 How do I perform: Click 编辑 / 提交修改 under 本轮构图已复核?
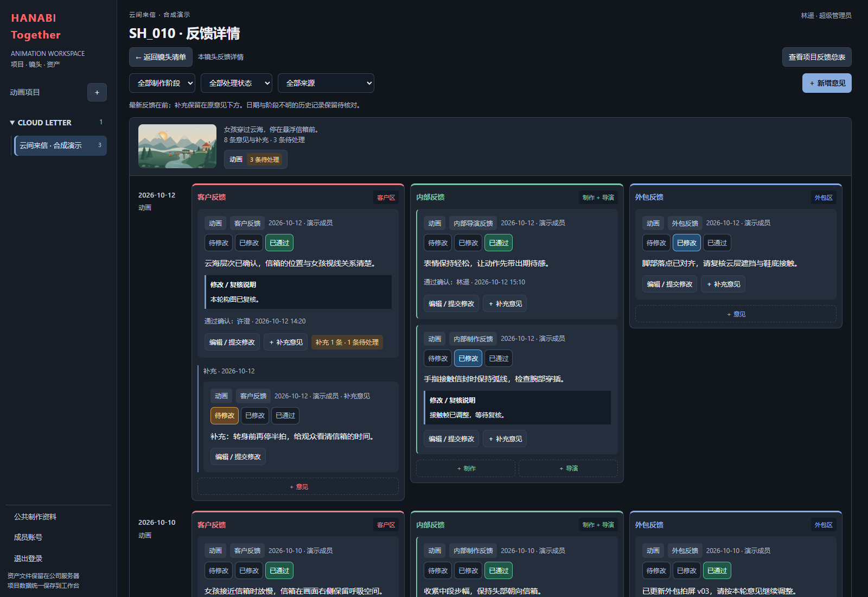pyautogui.click(x=232, y=342)
